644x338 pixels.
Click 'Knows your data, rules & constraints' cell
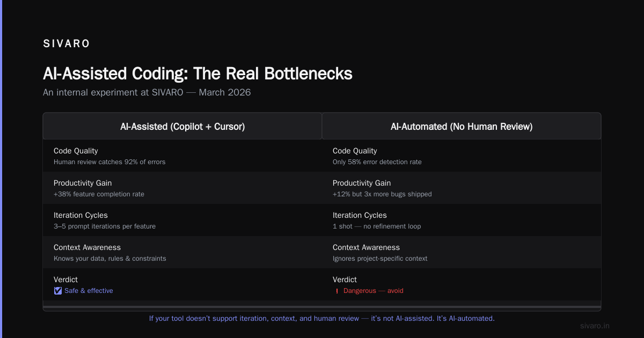(x=182, y=252)
